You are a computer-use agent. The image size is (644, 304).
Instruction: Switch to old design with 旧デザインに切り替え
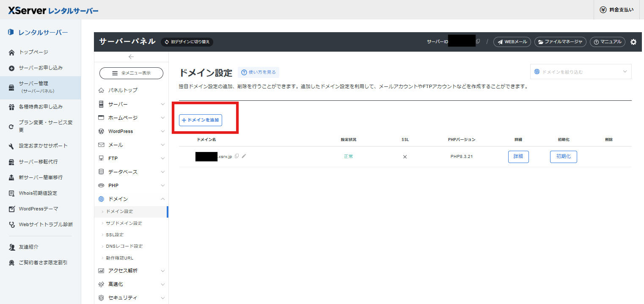click(187, 42)
